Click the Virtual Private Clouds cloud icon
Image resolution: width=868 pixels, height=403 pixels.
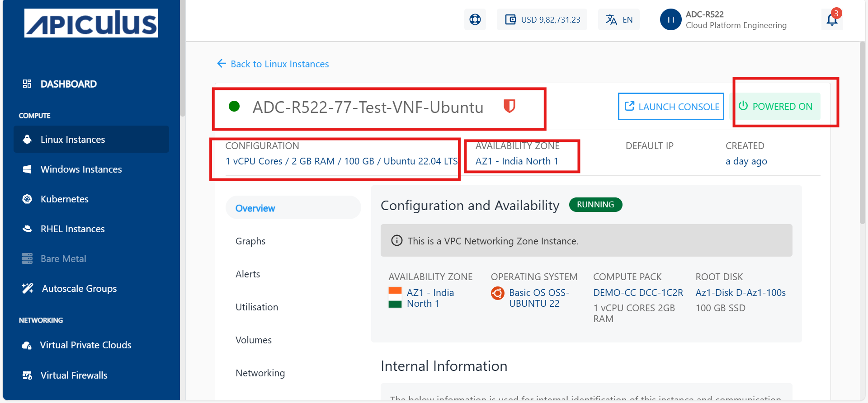pos(27,345)
